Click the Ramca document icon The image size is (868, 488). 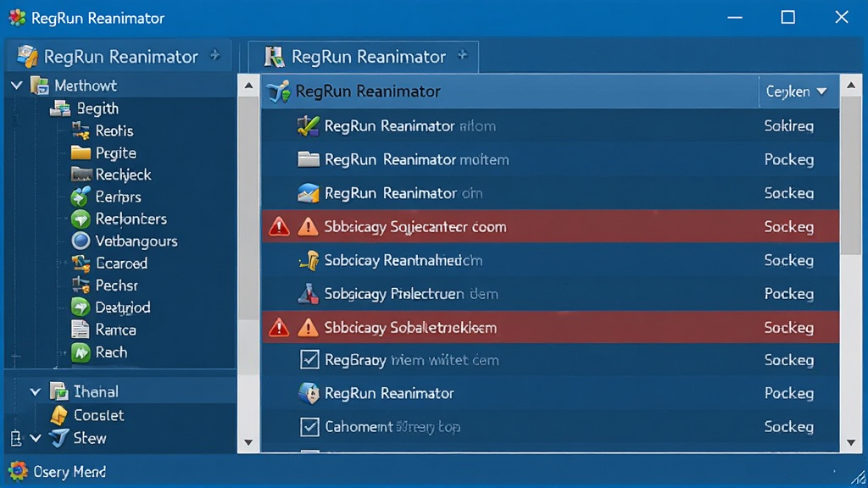(81, 330)
